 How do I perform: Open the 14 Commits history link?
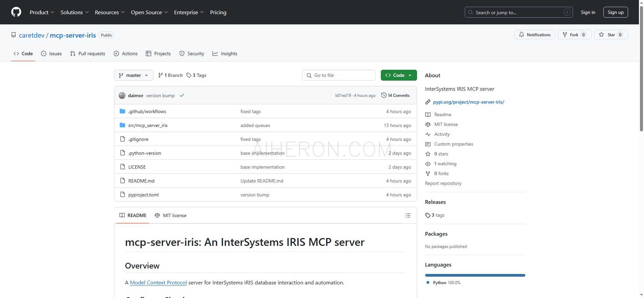[x=395, y=95]
